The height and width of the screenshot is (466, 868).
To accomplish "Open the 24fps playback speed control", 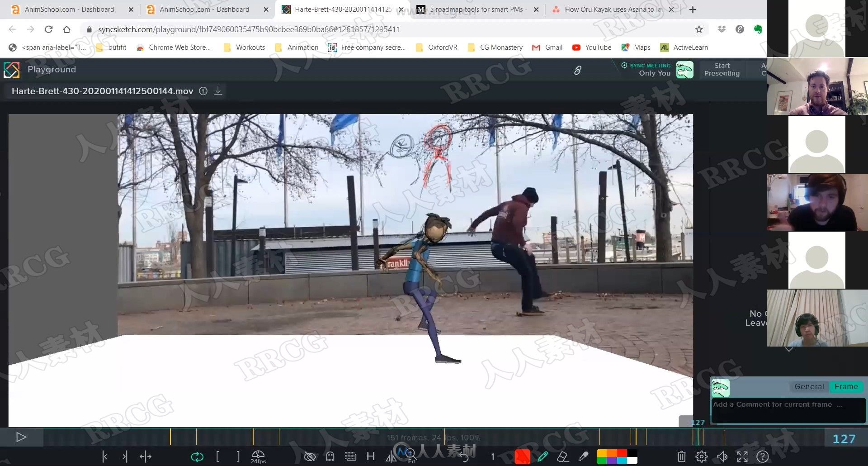I will click(x=258, y=457).
